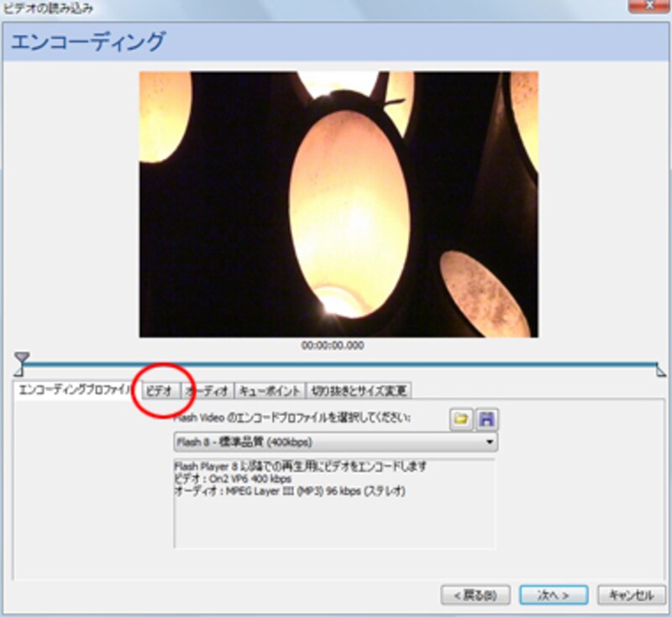Switch to the オーディオ tab
The width and height of the screenshot is (672, 617).
[x=207, y=390]
